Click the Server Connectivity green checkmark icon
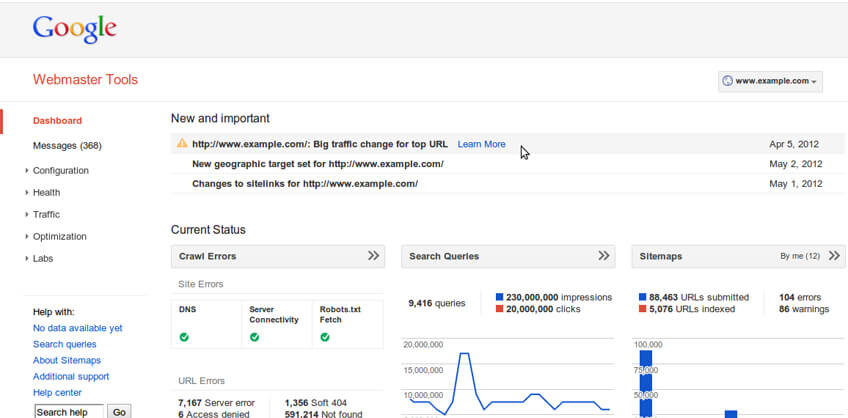 [x=254, y=337]
